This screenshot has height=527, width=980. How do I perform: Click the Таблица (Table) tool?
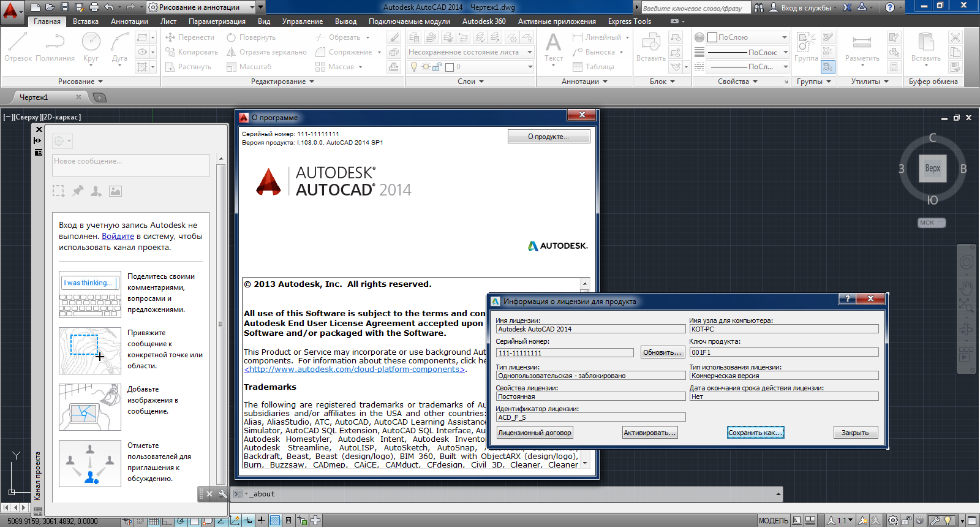(x=593, y=67)
